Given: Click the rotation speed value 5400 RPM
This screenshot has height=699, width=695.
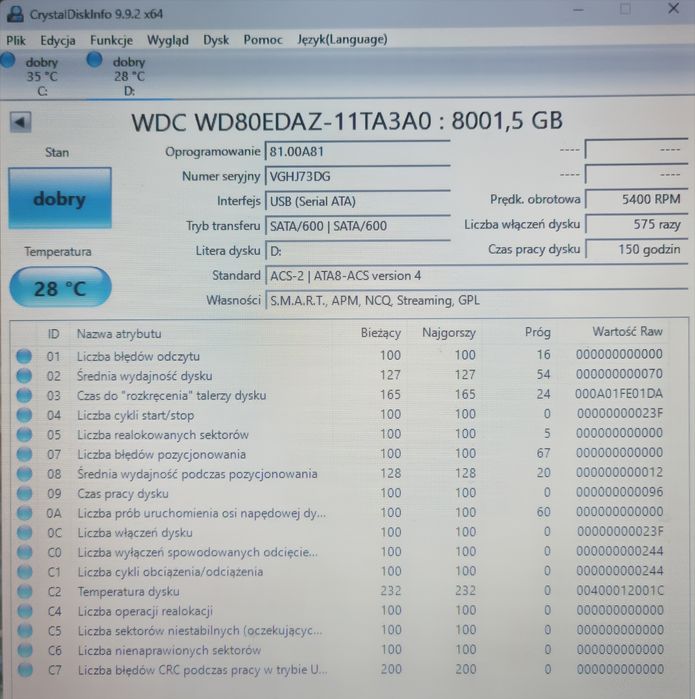Looking at the screenshot, I should pos(636,199).
